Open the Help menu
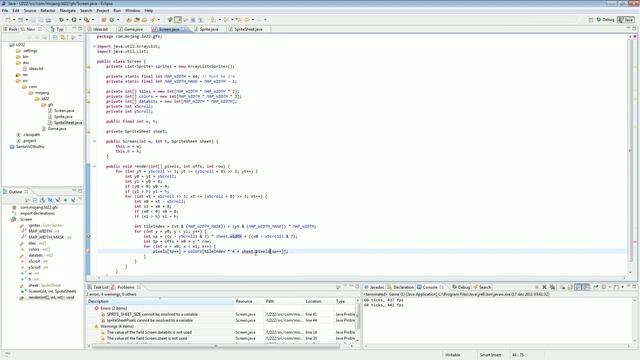Screen dimensions: 640x360 pyautogui.click(x=149, y=11)
